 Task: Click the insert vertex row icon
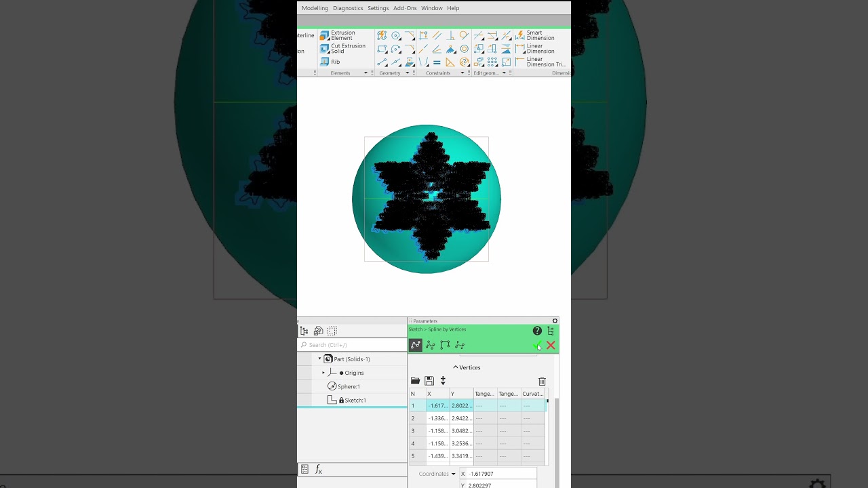tap(443, 381)
